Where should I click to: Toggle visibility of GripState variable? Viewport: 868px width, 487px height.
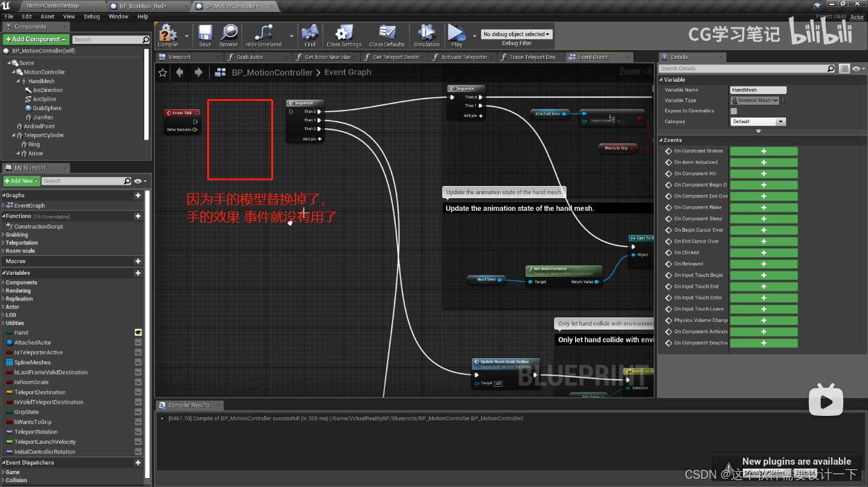point(138,412)
